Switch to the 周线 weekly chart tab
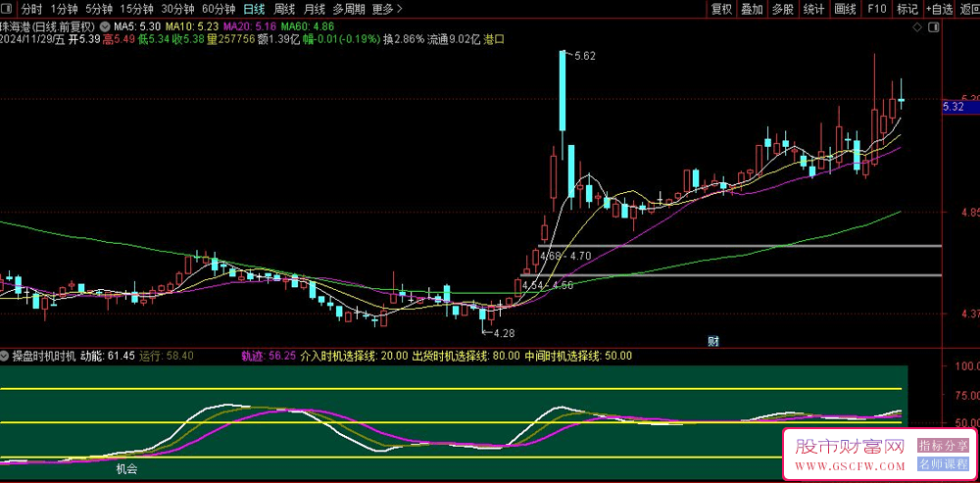Screen dimensions: 980x483 (283, 9)
